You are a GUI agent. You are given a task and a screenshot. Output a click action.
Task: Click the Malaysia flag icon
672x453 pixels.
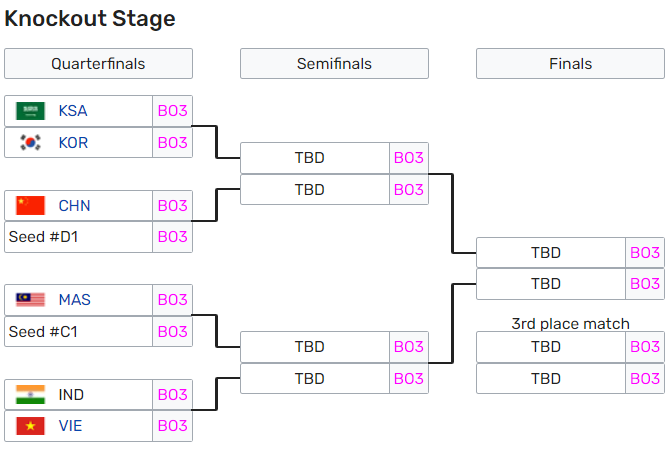(30, 300)
